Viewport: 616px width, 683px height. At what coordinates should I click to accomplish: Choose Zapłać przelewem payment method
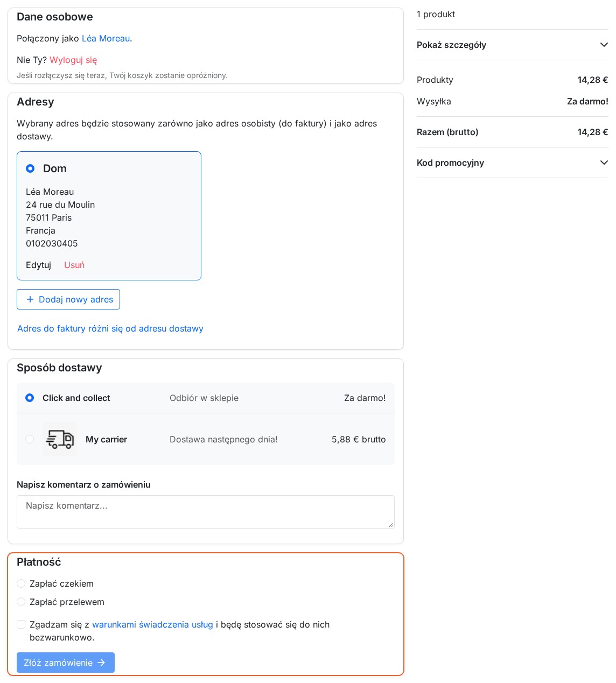[x=21, y=602]
